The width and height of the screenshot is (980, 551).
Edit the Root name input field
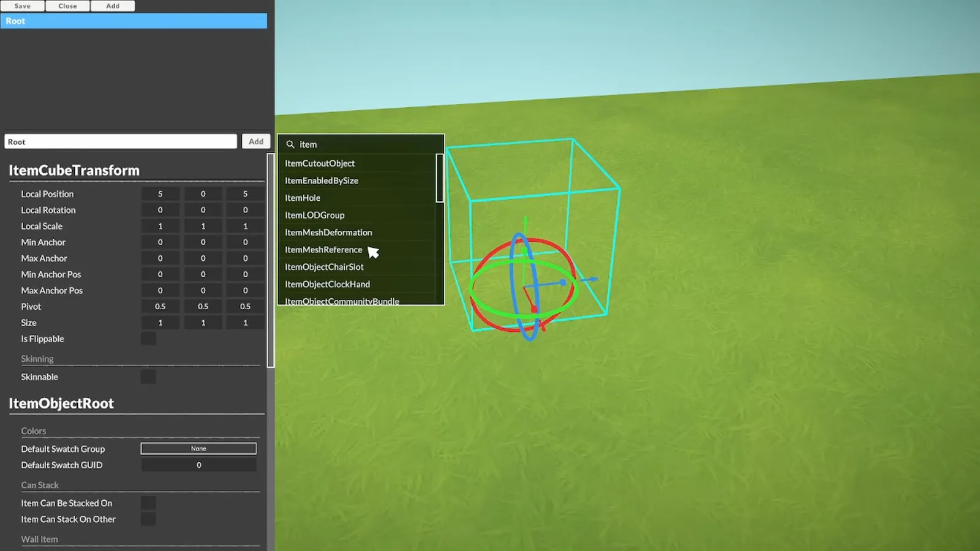click(x=121, y=141)
